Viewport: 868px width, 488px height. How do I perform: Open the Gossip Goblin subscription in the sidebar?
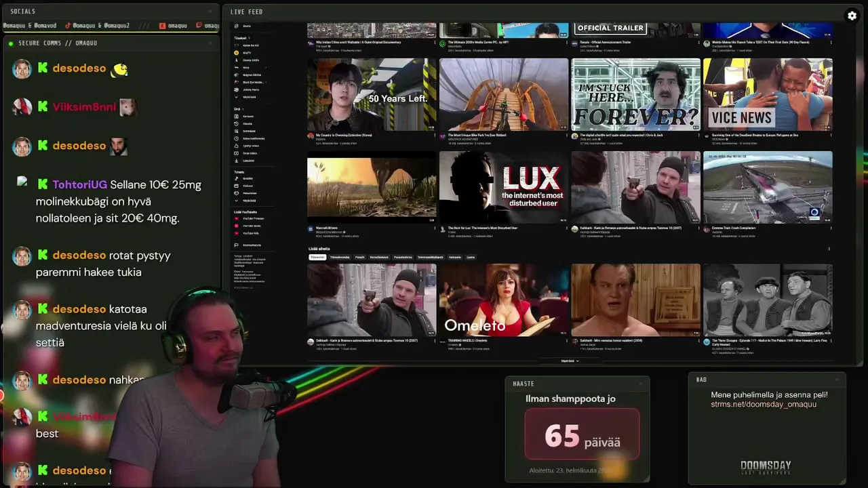coord(245,60)
